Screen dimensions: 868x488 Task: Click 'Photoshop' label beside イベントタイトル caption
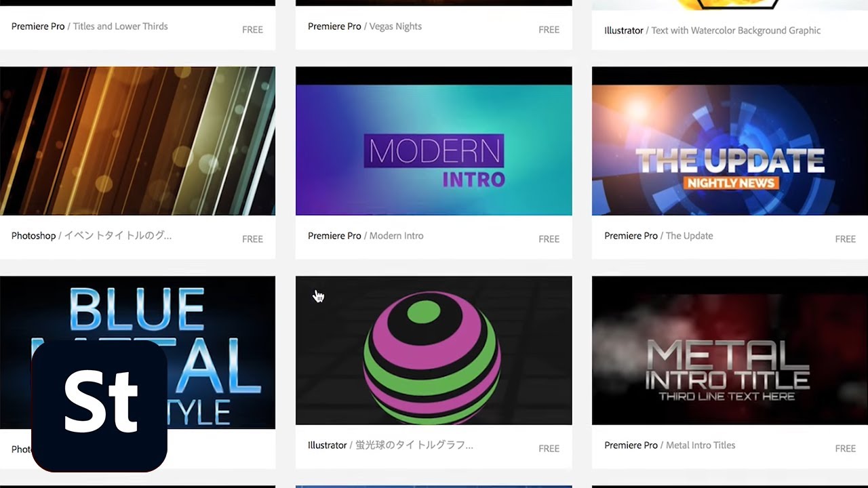click(x=33, y=236)
